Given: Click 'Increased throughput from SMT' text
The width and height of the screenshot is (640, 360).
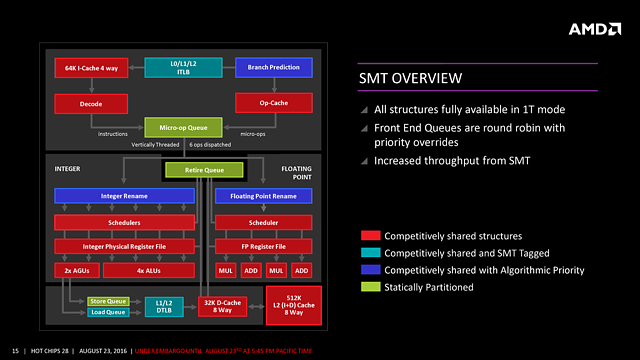Looking at the screenshot, I should tap(452, 161).
